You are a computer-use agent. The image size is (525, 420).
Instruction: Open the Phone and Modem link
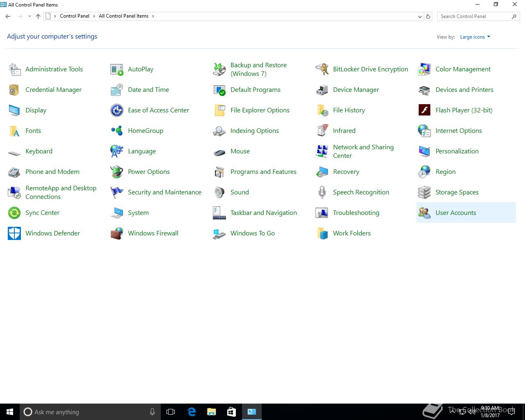[x=52, y=172]
